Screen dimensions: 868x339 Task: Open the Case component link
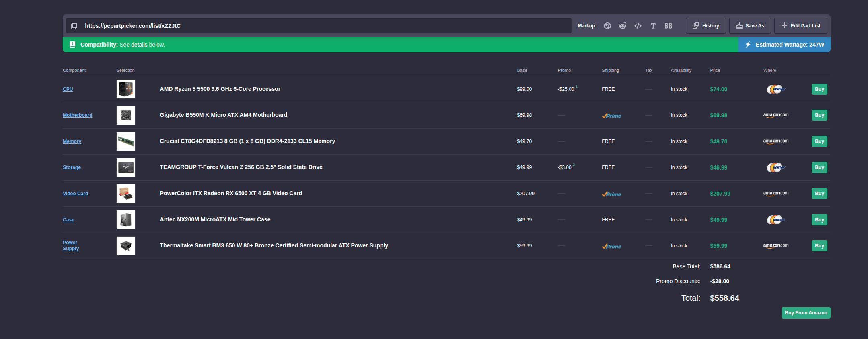68,220
